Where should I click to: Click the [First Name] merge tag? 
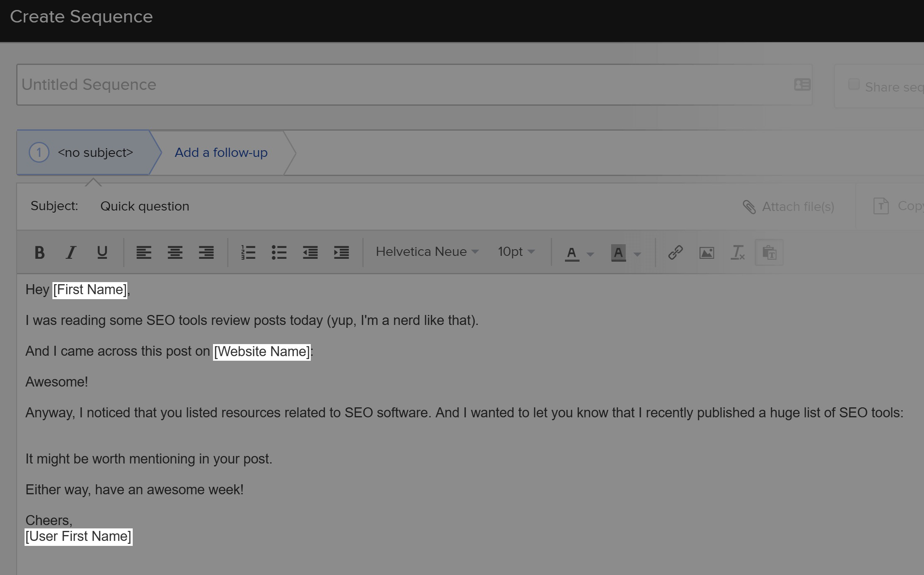point(90,290)
